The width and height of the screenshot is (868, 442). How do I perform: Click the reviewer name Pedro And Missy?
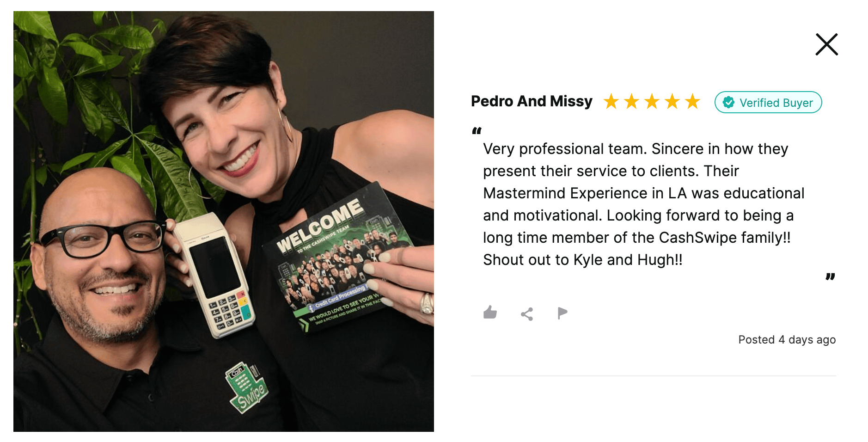[x=532, y=101]
